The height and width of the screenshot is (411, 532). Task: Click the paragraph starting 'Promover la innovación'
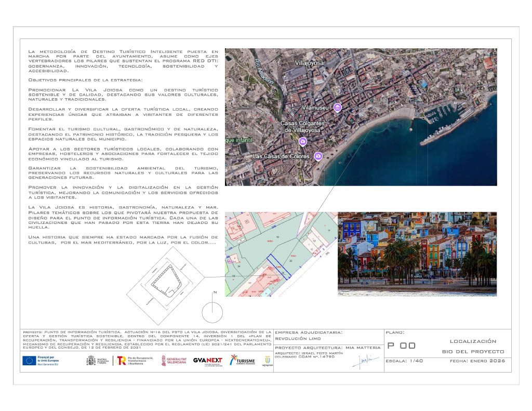123,192
